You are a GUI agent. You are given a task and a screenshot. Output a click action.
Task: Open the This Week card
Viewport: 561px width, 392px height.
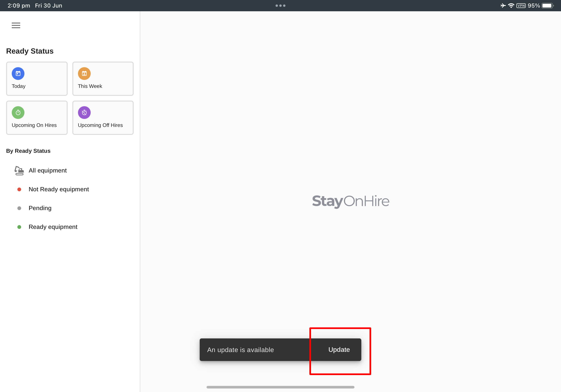pyautogui.click(x=103, y=79)
